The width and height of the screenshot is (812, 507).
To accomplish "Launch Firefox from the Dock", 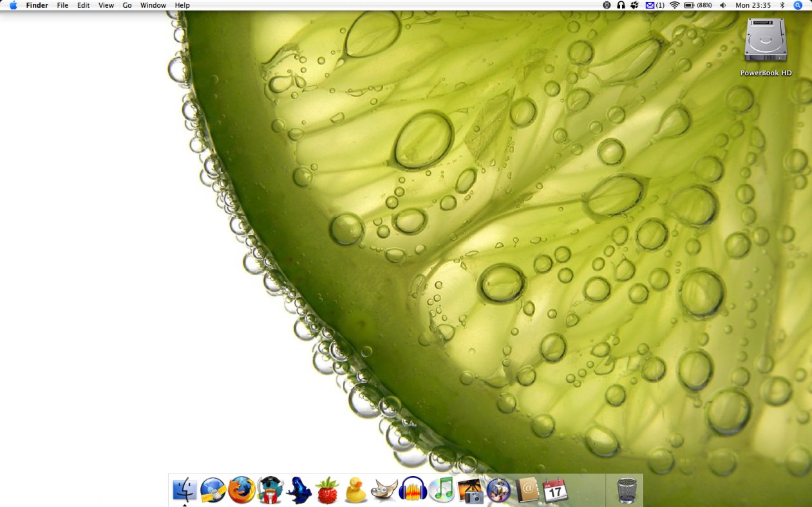I will pos(241,490).
